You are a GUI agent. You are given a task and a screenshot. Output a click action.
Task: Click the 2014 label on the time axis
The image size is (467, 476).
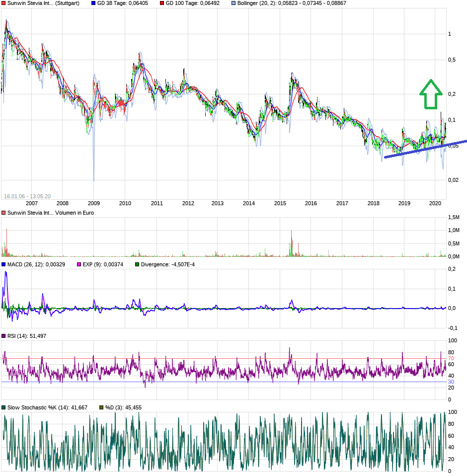pos(249,203)
